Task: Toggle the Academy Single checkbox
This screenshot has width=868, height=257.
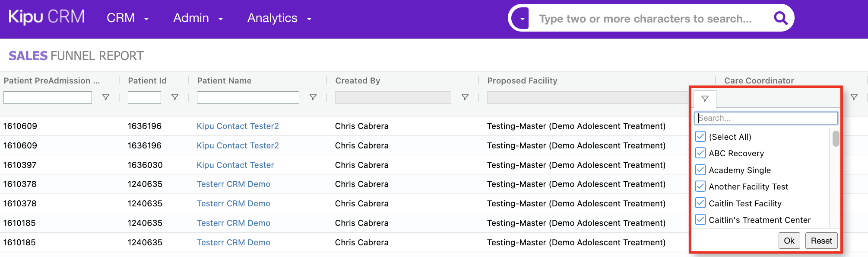Action: click(700, 170)
